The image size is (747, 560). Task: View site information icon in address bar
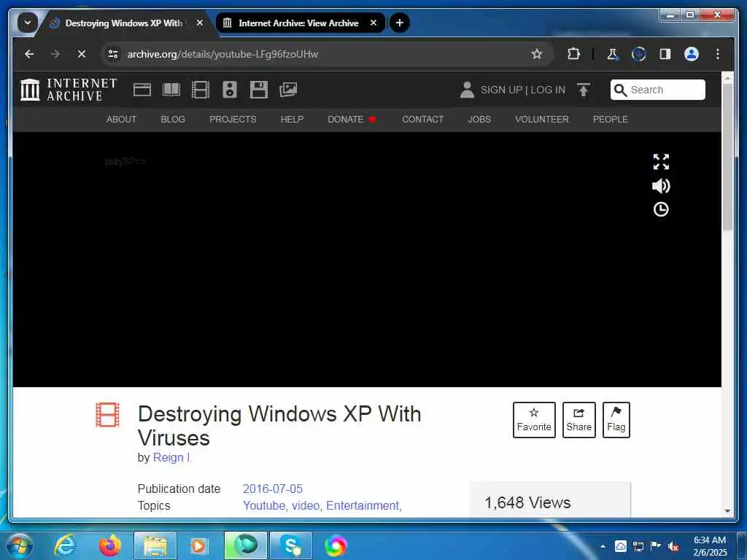113,54
